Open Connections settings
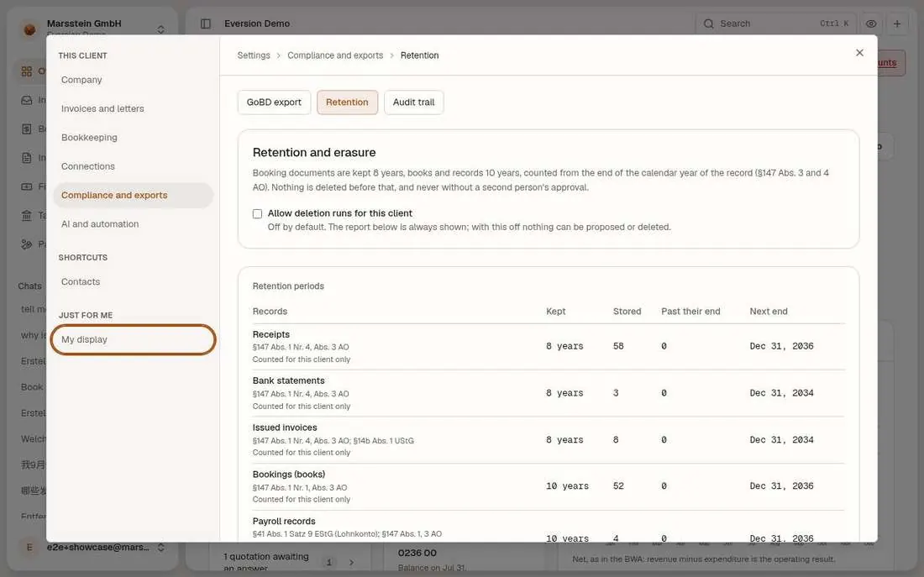Image resolution: width=924 pixels, height=577 pixels. [133, 166]
